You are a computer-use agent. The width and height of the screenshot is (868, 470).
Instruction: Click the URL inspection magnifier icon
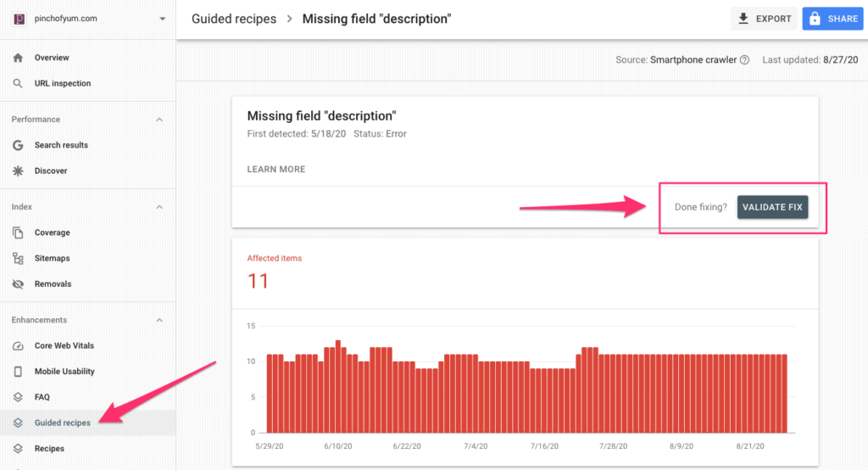click(18, 83)
